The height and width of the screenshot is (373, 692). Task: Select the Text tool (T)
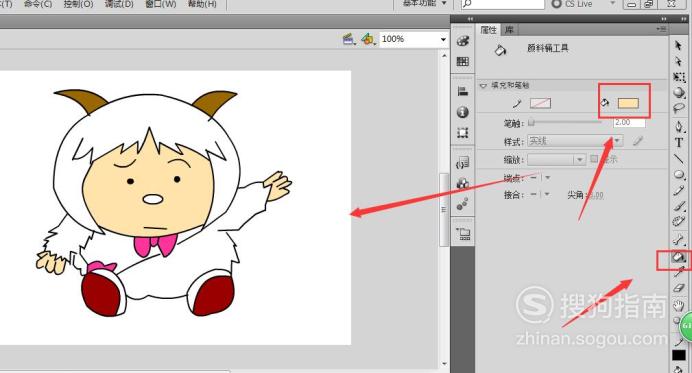tap(679, 143)
